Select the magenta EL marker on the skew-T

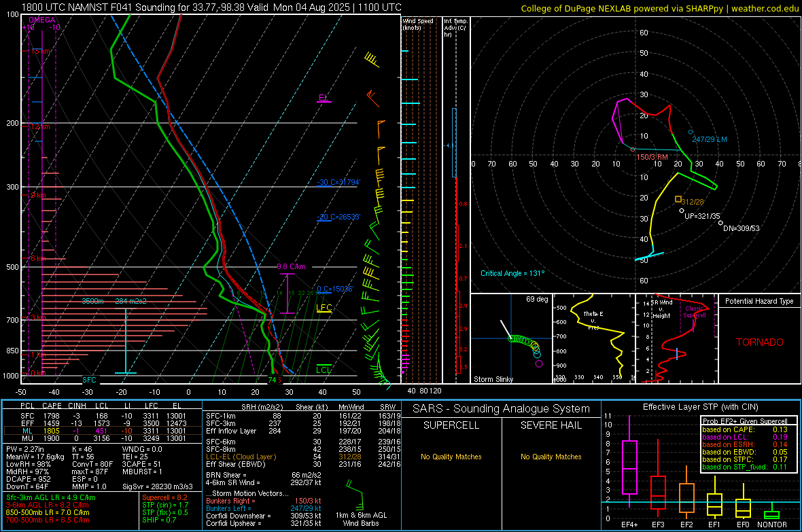[x=324, y=99]
